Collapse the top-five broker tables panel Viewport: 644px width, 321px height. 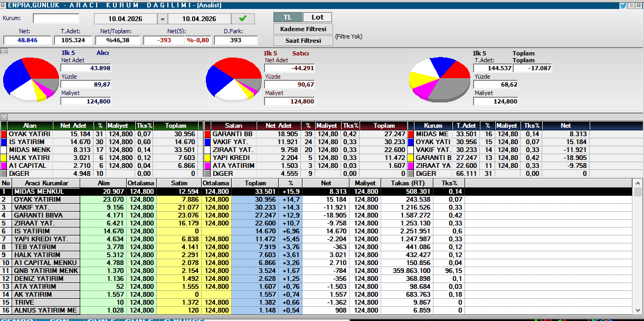coord(3,117)
